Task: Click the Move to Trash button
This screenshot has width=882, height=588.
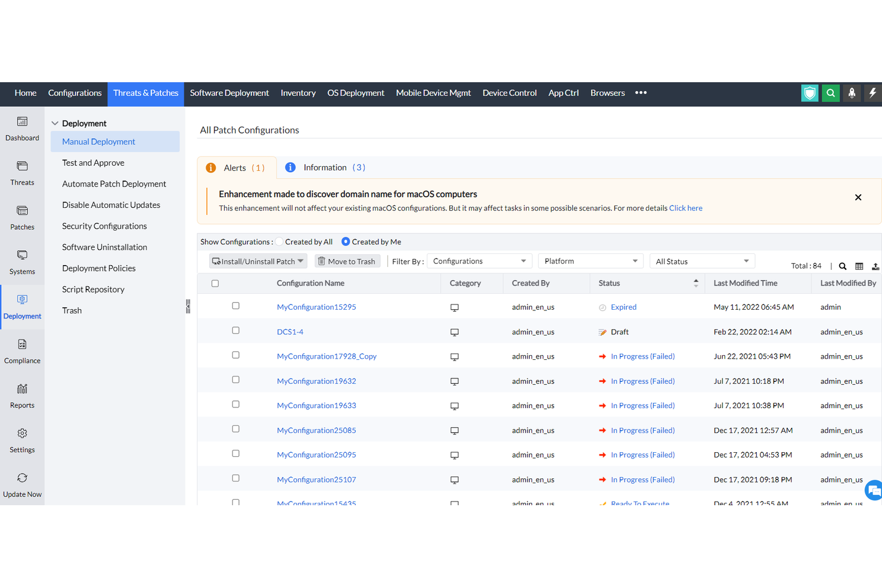Action: [347, 260]
